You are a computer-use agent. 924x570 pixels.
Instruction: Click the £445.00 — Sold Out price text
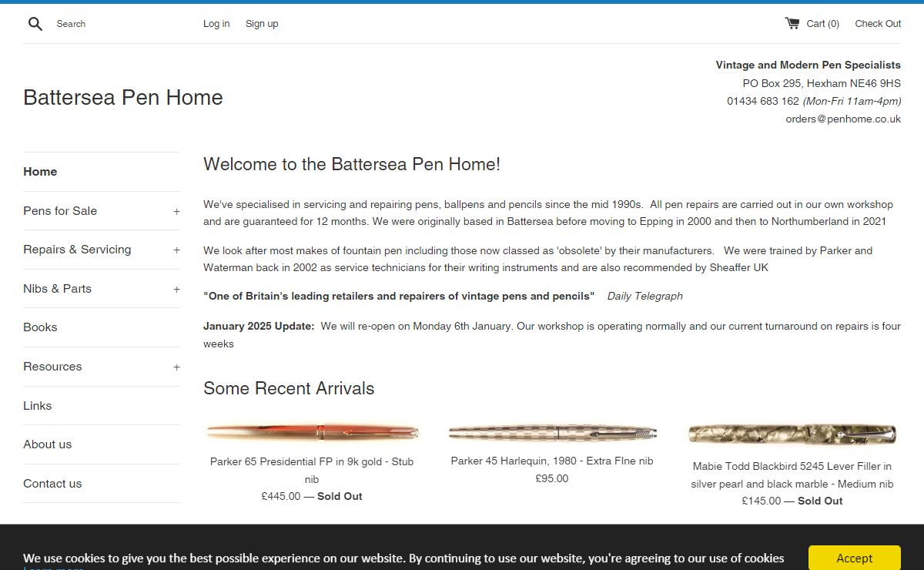click(312, 496)
